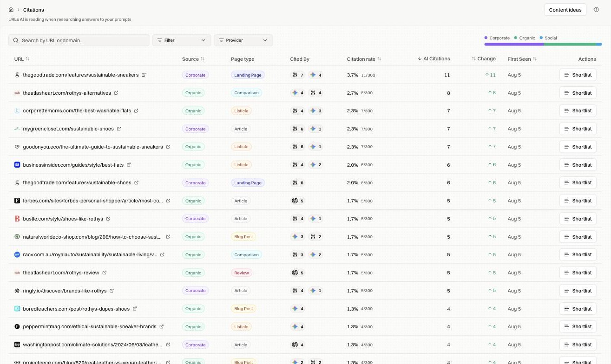Shortlist the corporettemoms washable-flats URL
The height and width of the screenshot is (364, 611).
[578, 110]
